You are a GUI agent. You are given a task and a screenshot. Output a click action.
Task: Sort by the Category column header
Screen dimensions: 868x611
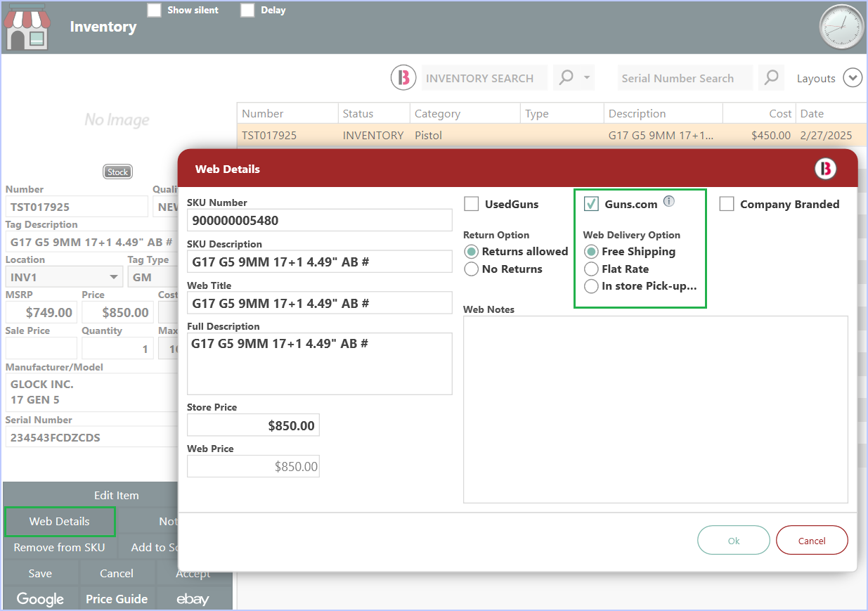[465, 113]
